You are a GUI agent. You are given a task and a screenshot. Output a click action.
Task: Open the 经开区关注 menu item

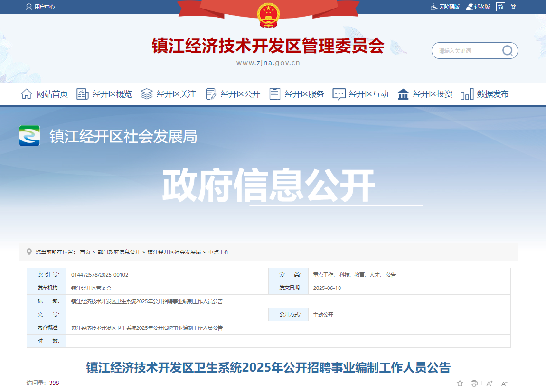point(176,94)
